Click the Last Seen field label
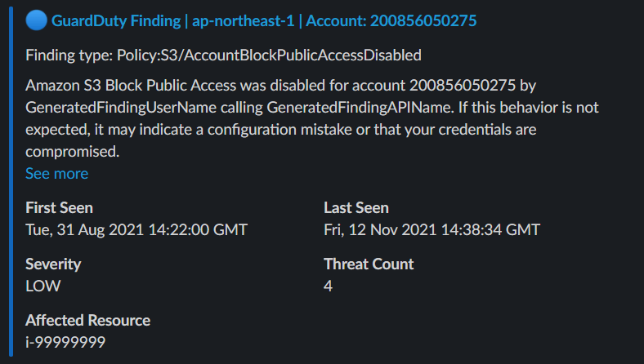Viewport: 644px width, 364px height. tap(356, 207)
